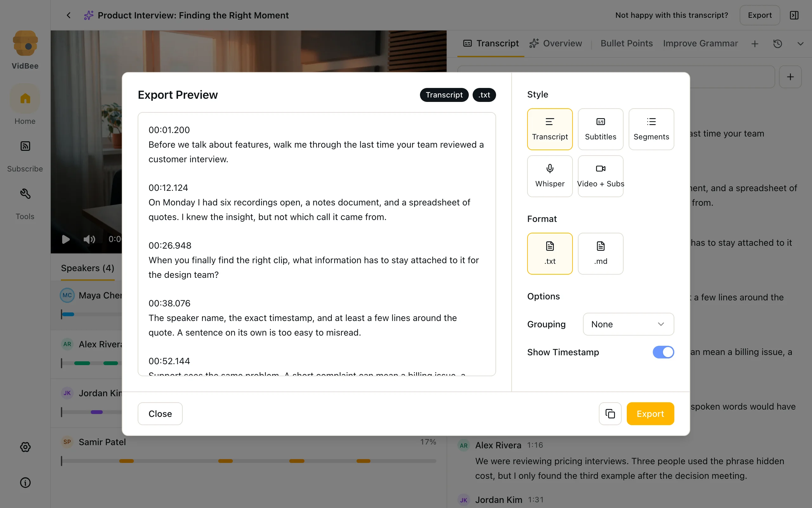Mute the video volume
Image resolution: width=812 pixels, height=508 pixels.
coord(89,239)
